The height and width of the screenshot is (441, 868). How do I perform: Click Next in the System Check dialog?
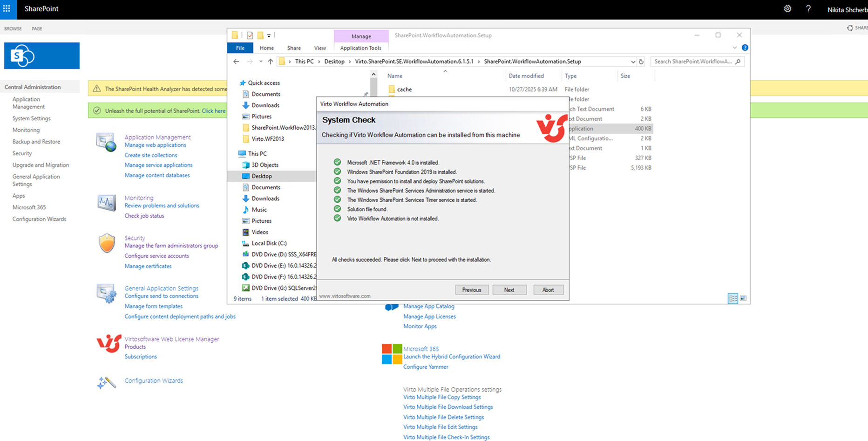(x=509, y=289)
